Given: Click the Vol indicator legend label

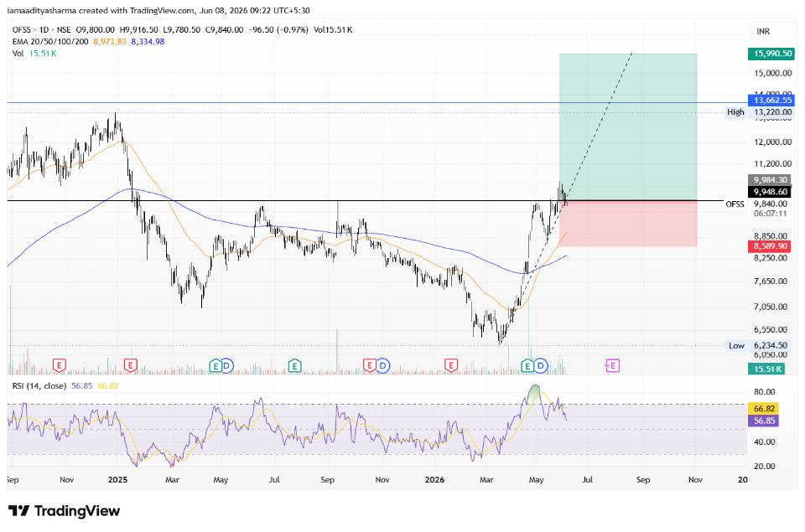Looking at the screenshot, I should (18, 54).
